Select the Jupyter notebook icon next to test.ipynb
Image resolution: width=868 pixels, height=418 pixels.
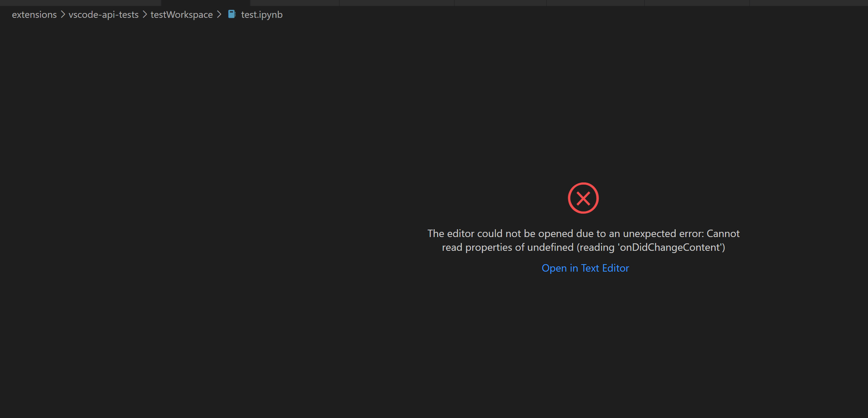tap(232, 14)
